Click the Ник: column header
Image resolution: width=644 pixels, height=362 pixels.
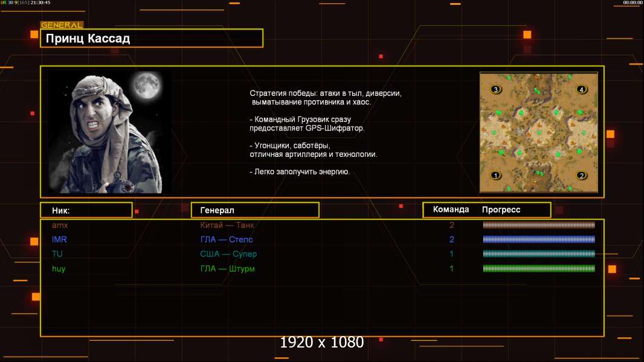tap(86, 210)
